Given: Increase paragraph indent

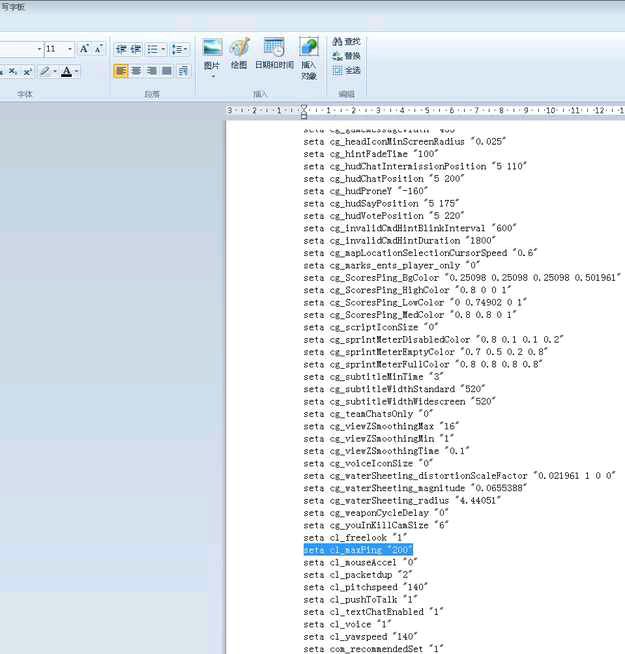Looking at the screenshot, I should click(135, 49).
